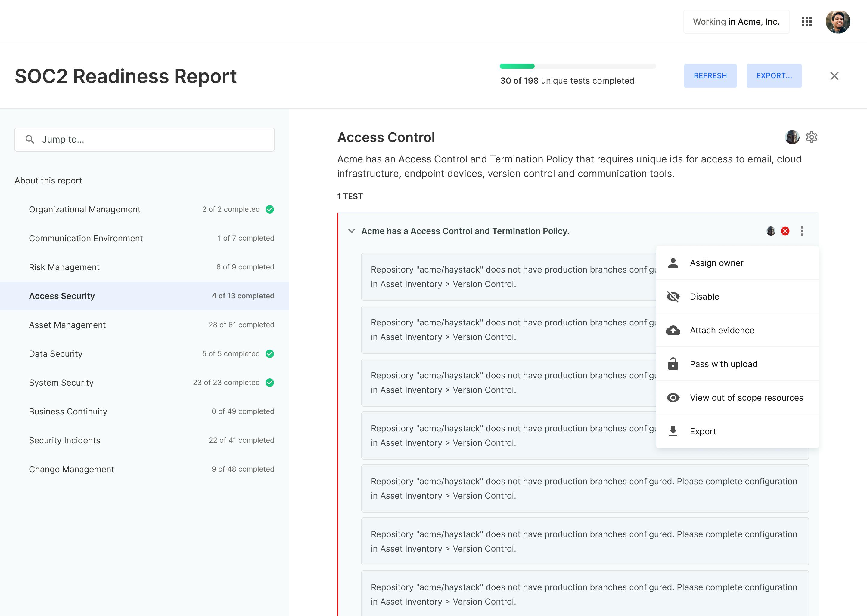Click the Attach evidence cloud icon
The height and width of the screenshot is (616, 867).
coord(673,330)
